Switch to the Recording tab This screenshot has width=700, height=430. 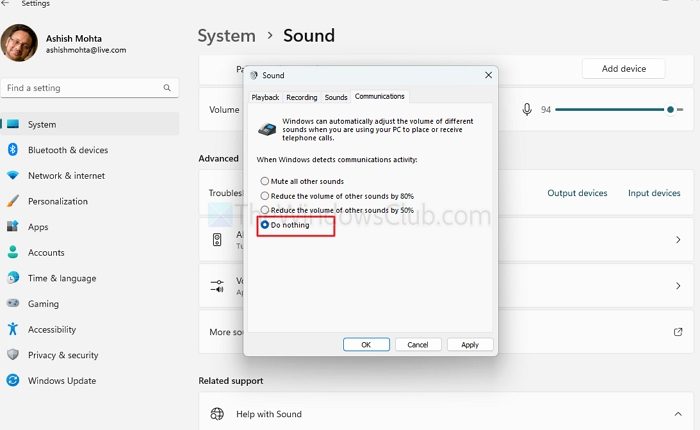coord(302,97)
